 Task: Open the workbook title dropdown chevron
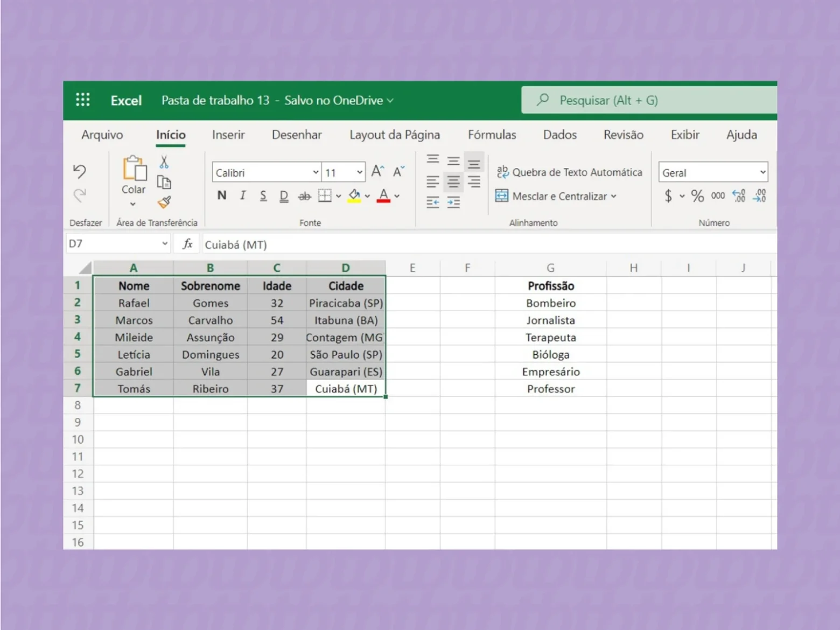pos(390,101)
